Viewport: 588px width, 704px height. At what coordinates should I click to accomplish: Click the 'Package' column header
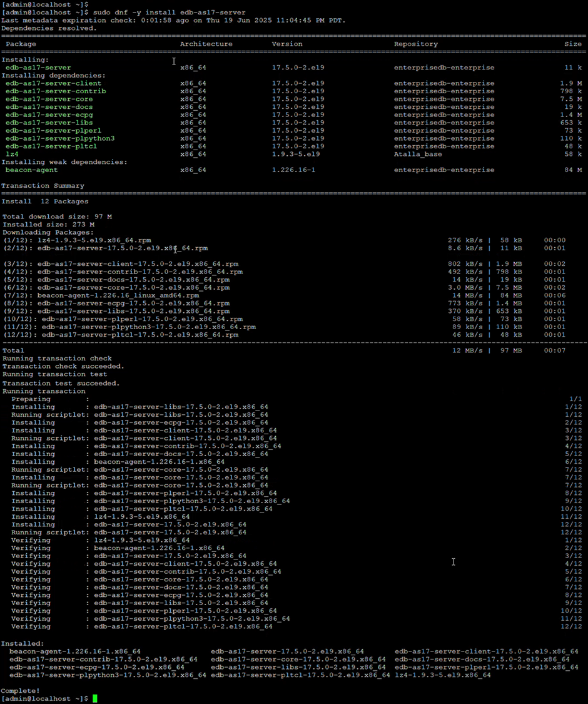21,44
